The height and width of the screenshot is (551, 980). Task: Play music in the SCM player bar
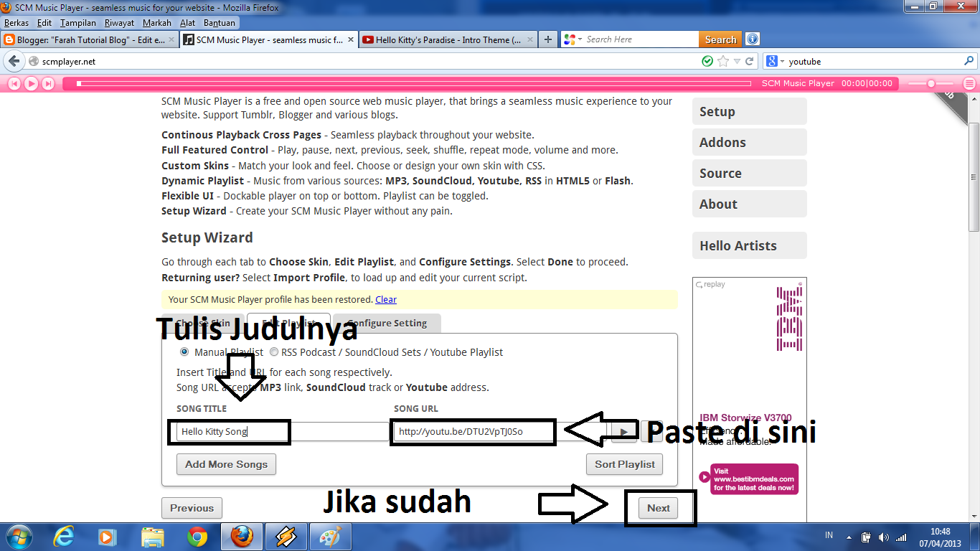pyautogui.click(x=31, y=83)
